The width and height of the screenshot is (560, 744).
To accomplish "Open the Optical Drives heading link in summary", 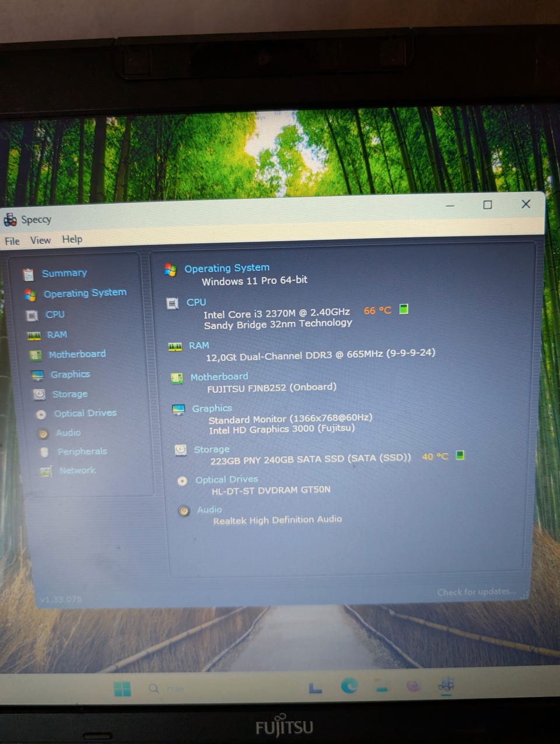I will tap(227, 480).
